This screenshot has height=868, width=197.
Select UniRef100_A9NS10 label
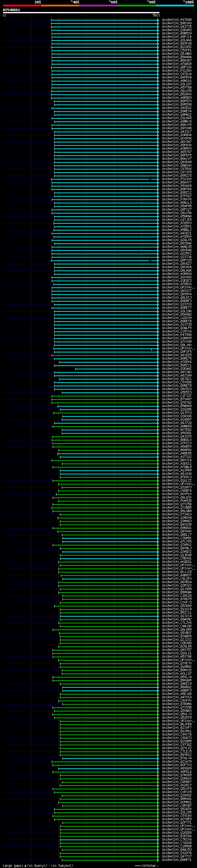[177, 81]
